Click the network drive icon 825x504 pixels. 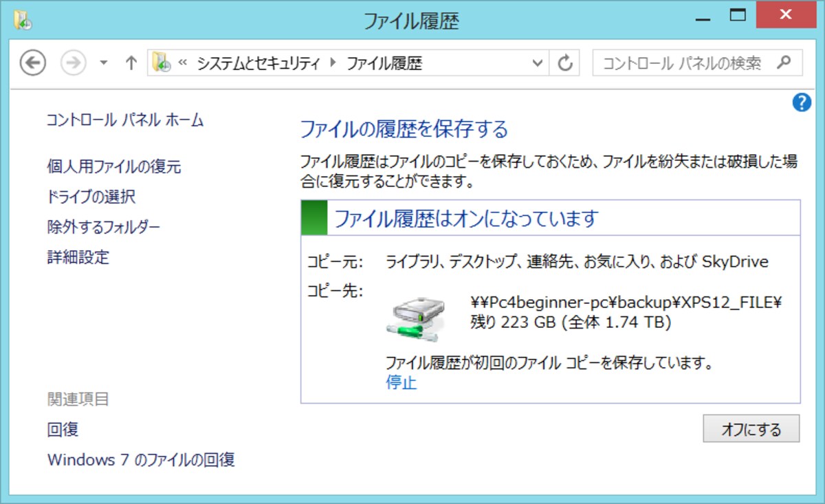[x=415, y=318]
